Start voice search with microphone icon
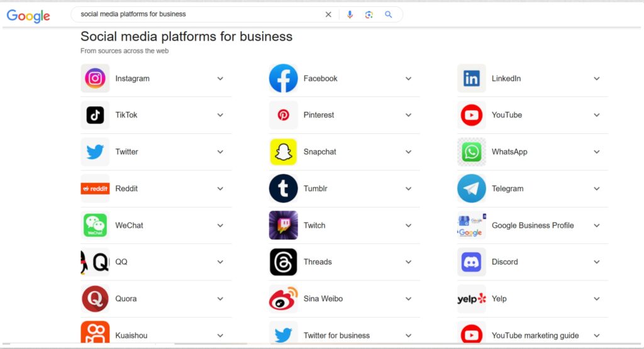Viewport: 644px width, 349px height. coord(350,14)
